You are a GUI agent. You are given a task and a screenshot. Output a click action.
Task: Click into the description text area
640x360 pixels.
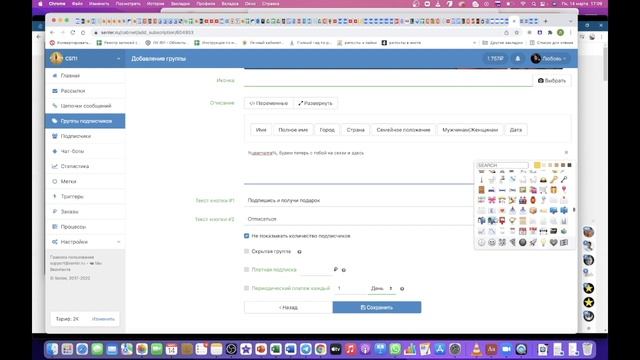pos(359,167)
